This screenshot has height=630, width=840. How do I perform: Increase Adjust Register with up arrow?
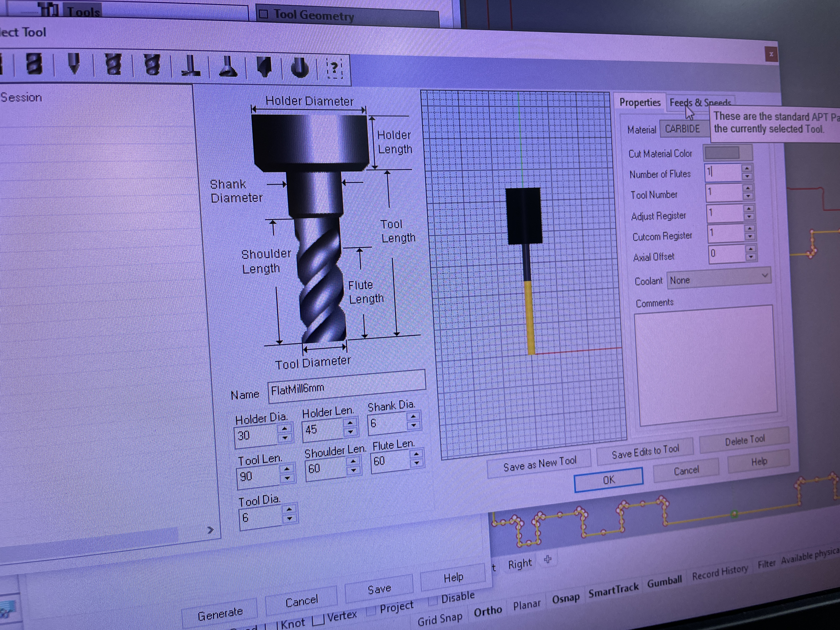749,209
